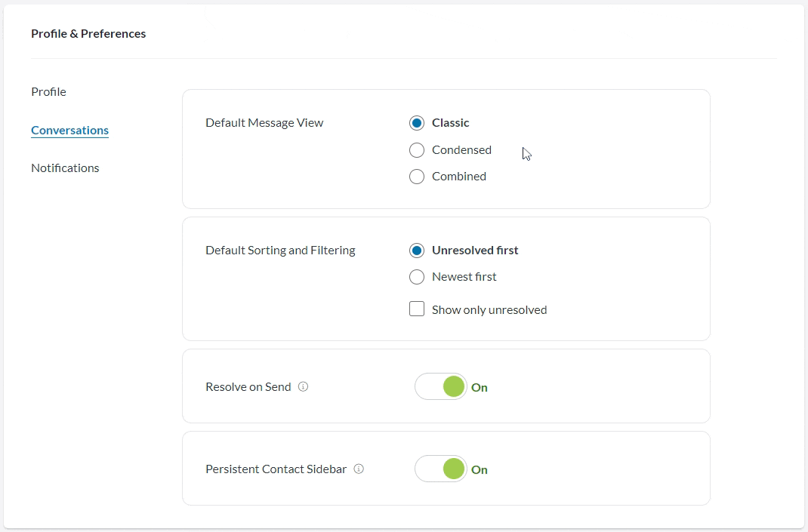Click the Default Message View label
Viewport: 808px width, 532px height.
coord(264,122)
